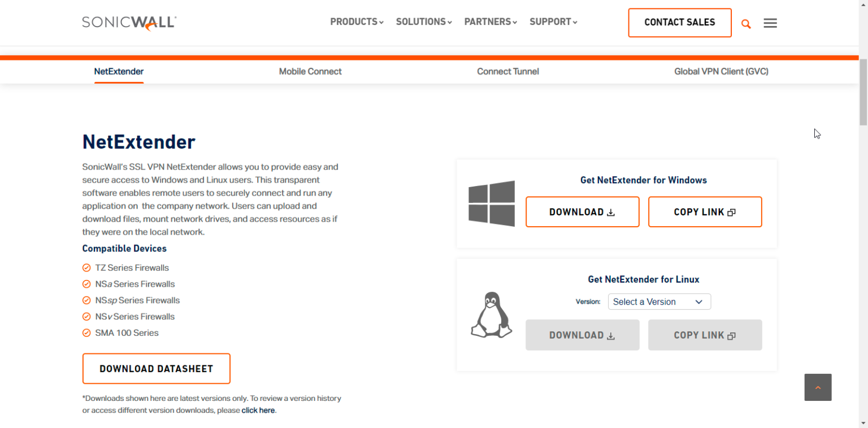The image size is (868, 428).
Task: Copy the Windows download link
Action: coord(705,212)
